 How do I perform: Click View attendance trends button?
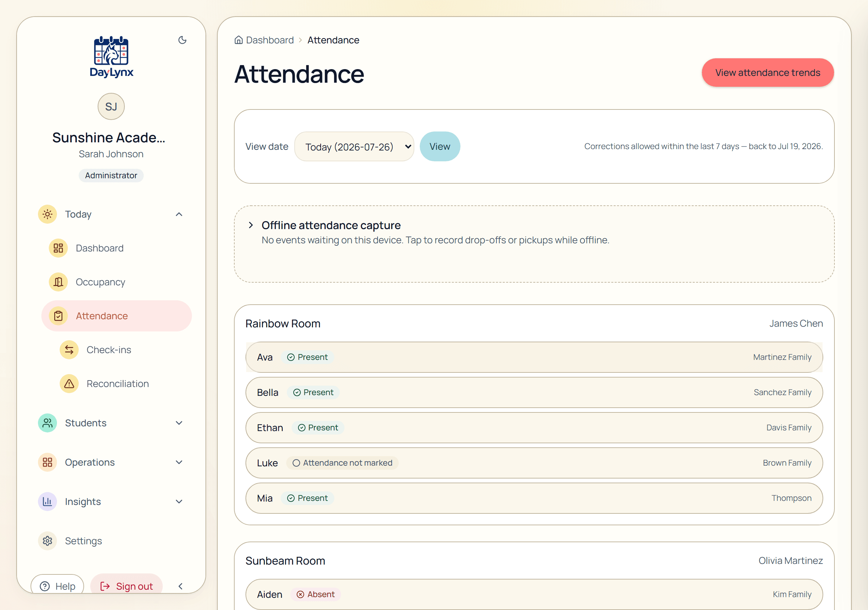click(x=768, y=73)
